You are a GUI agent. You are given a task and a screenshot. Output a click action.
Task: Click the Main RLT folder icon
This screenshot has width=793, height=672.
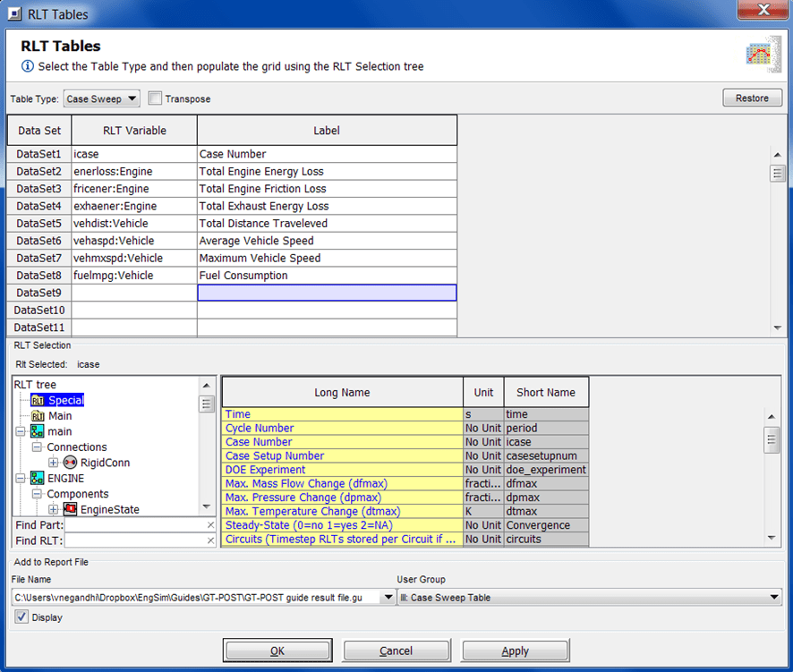click(x=38, y=416)
